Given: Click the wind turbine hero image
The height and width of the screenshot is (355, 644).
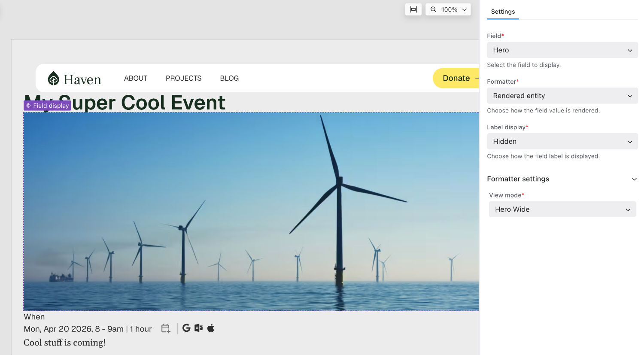Looking at the screenshot, I should tap(251, 212).
